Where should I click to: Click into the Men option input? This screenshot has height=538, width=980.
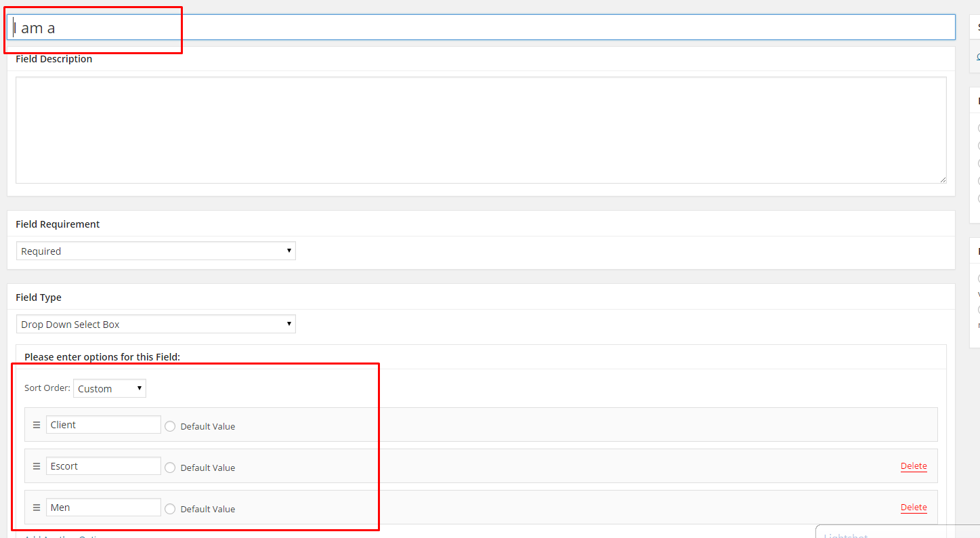coord(103,508)
